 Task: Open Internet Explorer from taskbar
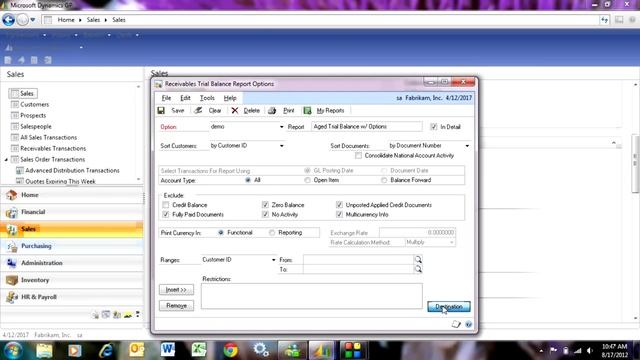coord(106,350)
